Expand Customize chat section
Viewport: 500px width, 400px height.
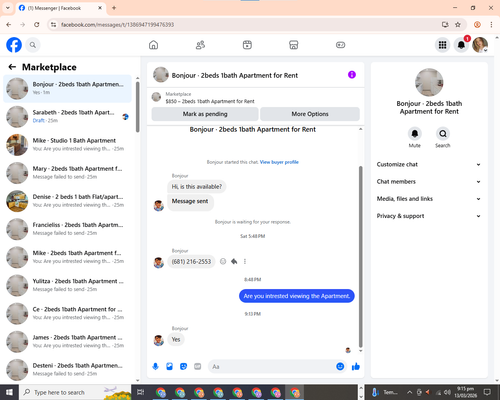[x=429, y=164]
